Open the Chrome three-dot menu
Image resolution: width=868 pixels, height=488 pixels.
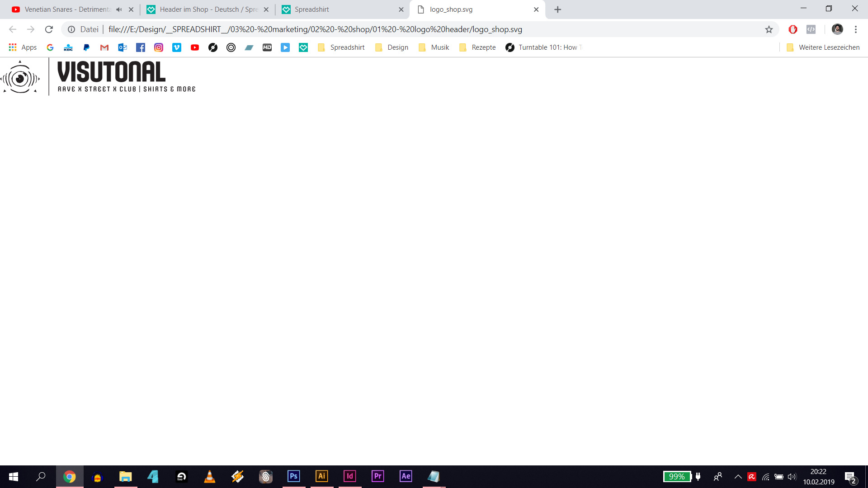coord(856,29)
